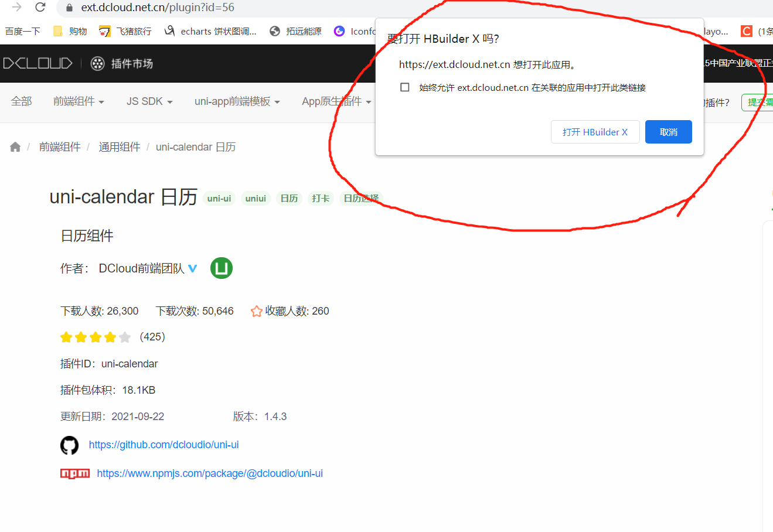This screenshot has height=532, width=773.
Task: Click the home breadcrumb icon
Action: (15, 146)
